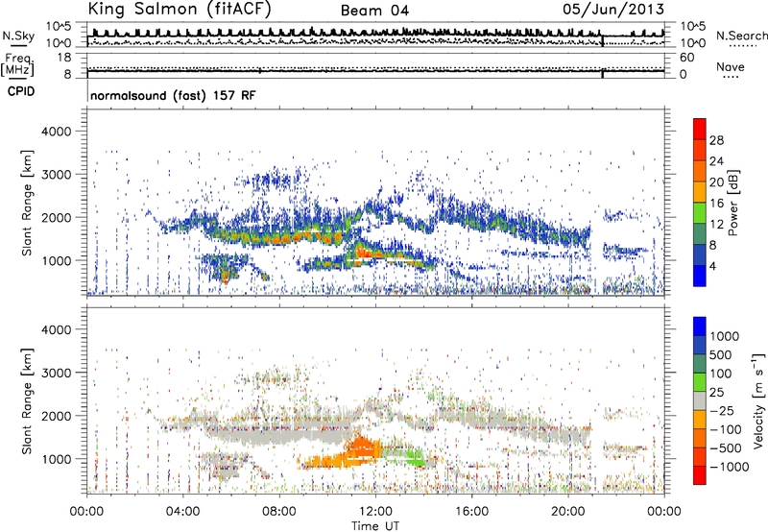Click the 12 label on power colorbar

pos(716,225)
